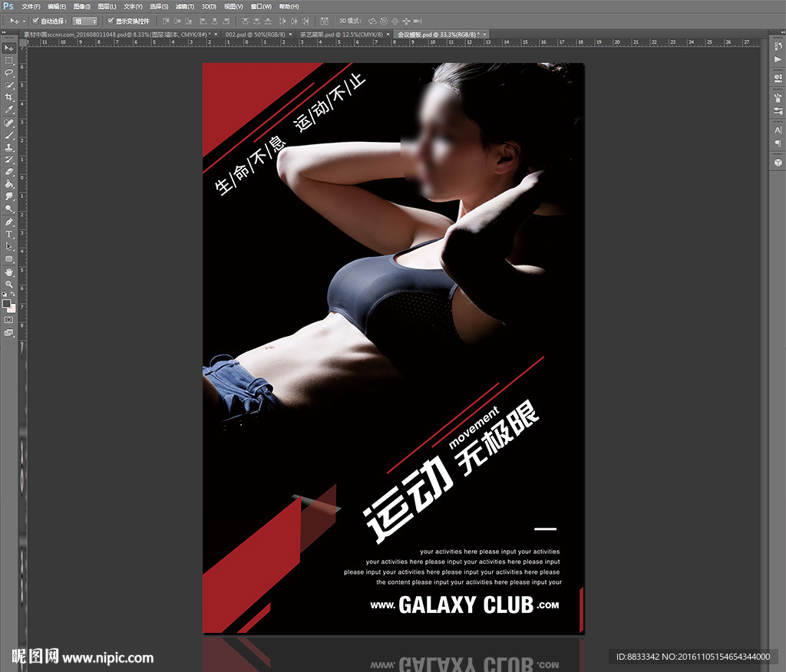Open the Character panel icon
The image size is (786, 672).
pyautogui.click(x=778, y=130)
